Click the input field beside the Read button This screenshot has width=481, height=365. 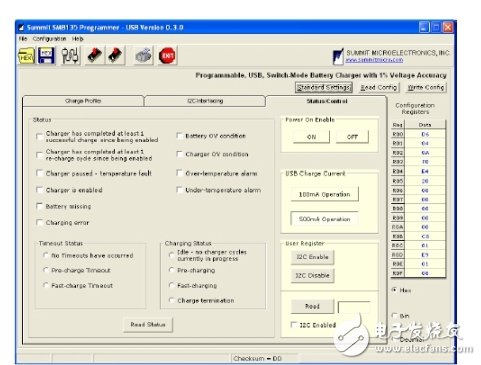click(354, 307)
